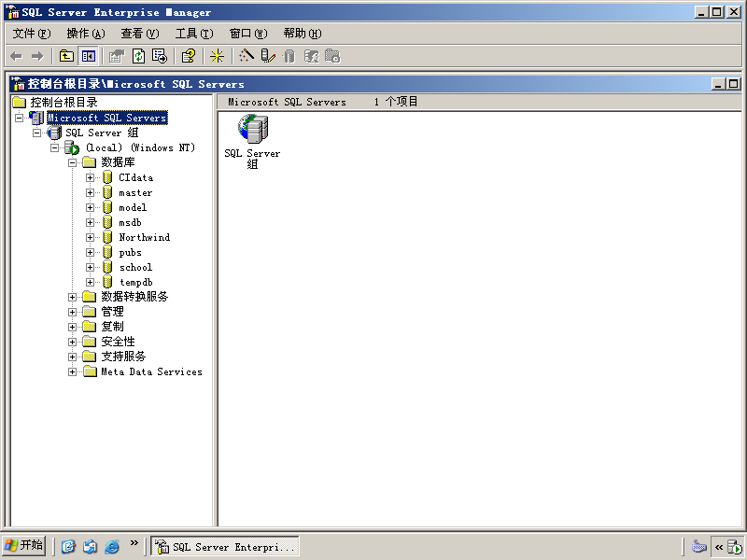Image resolution: width=747 pixels, height=560 pixels.
Task: Collapse the Microsoft SQL Servers node
Action: (19, 118)
